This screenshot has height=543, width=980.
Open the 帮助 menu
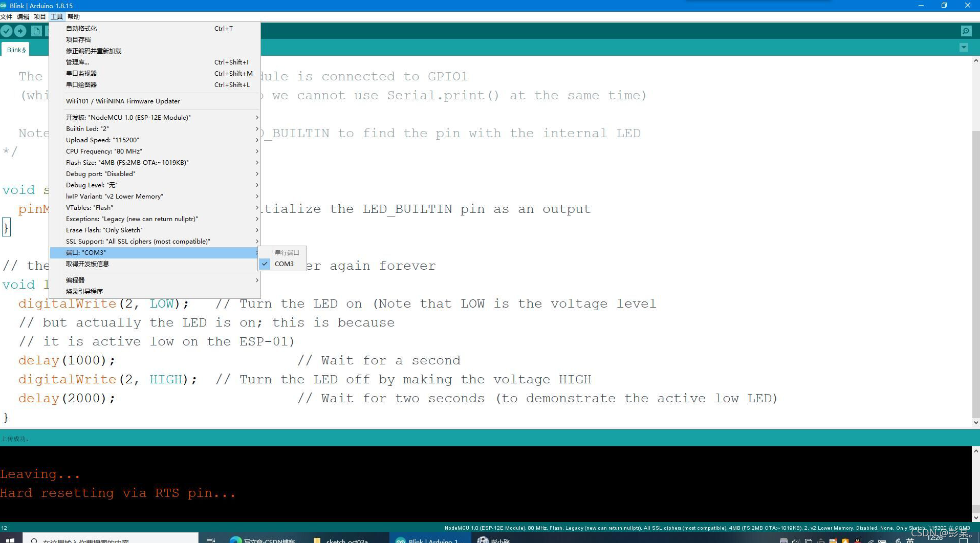click(x=74, y=16)
